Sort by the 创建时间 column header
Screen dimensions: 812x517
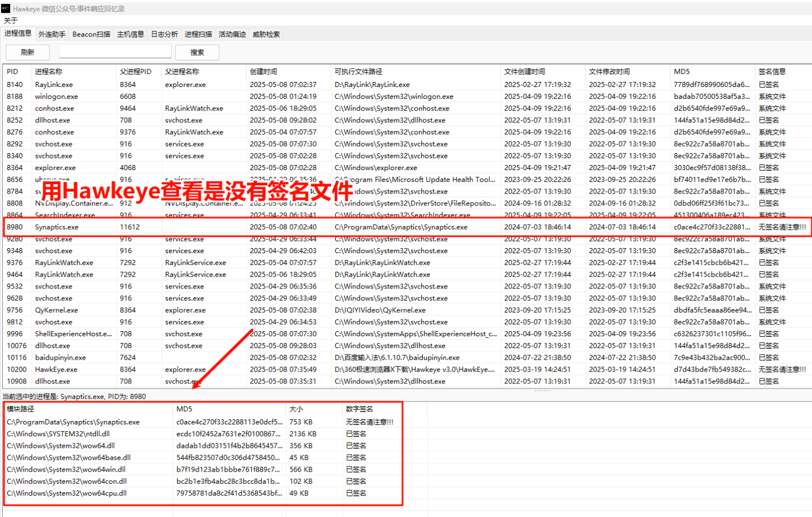click(289, 71)
